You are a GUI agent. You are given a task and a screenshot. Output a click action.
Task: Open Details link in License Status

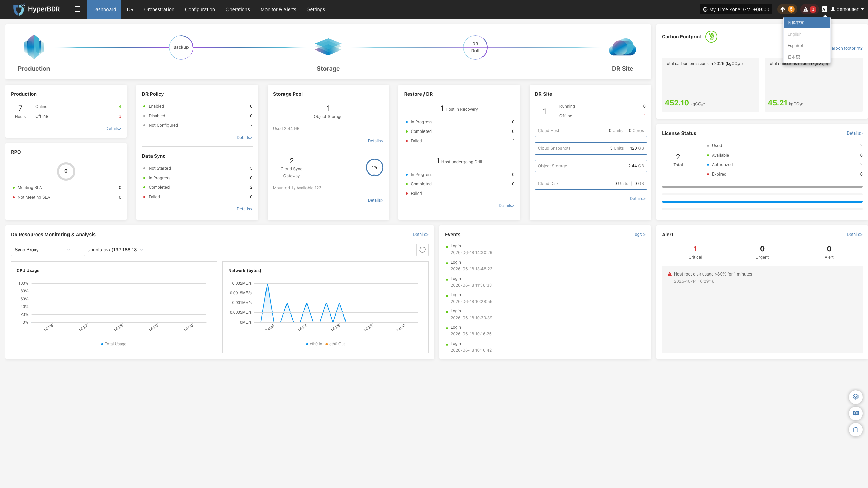pos(854,133)
